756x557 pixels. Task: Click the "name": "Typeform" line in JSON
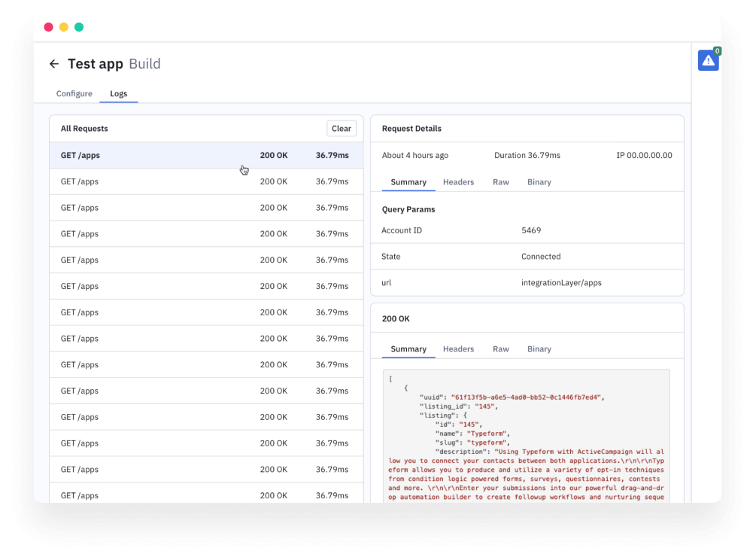[x=472, y=434]
